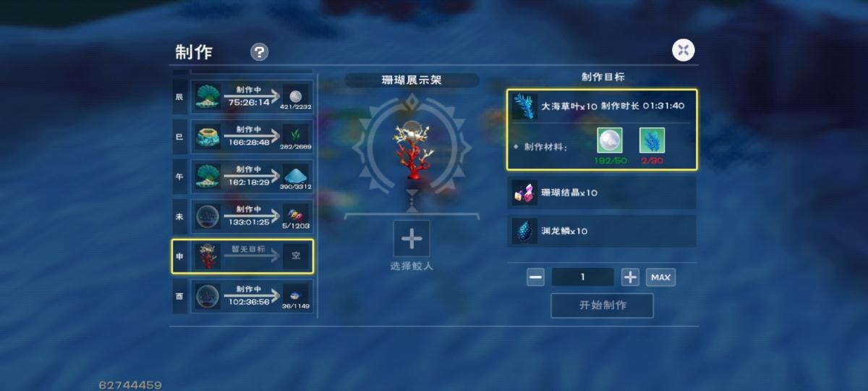Image resolution: width=868 pixels, height=391 pixels.
Task: Increase quantity with the plus button
Action: click(x=630, y=277)
